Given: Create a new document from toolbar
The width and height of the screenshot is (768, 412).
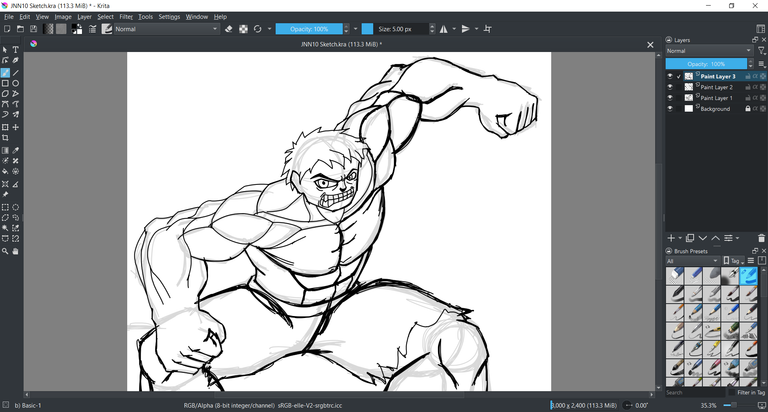Looking at the screenshot, I should [7, 29].
